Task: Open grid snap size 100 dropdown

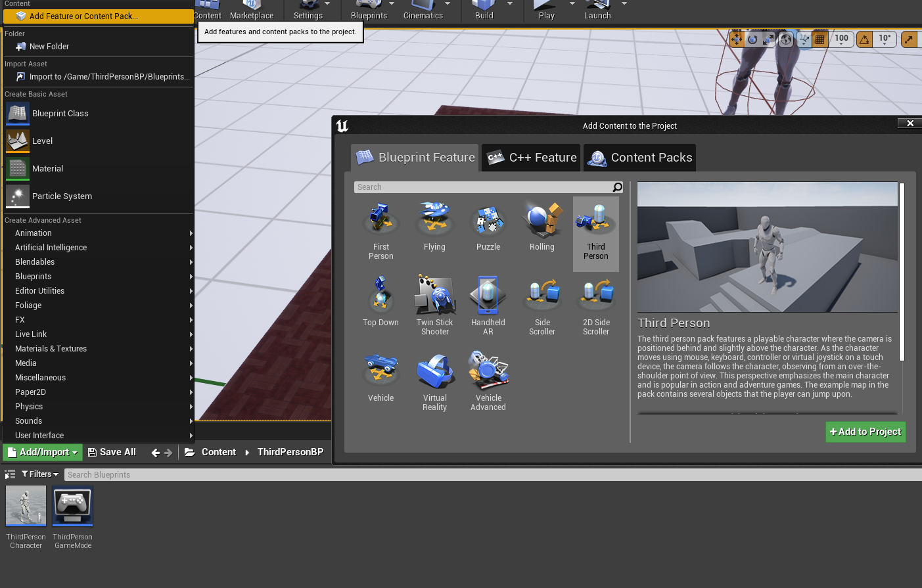Action: point(842,39)
